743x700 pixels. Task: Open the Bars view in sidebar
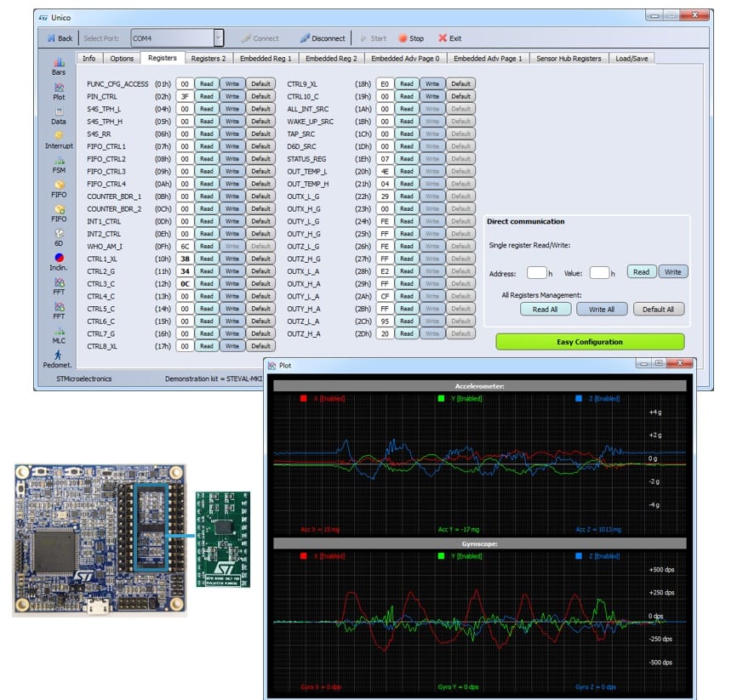coord(59,65)
